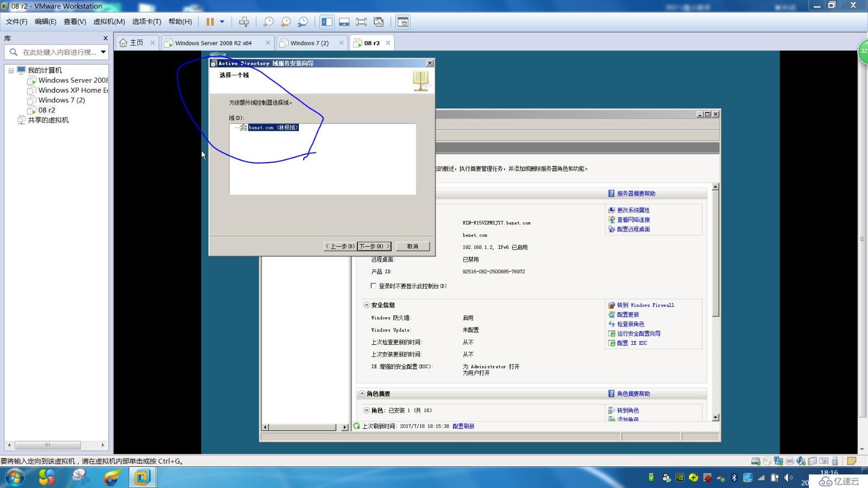This screenshot has width=868, height=488.
Task: Collapse the 安全信息 section
Action: pos(367,305)
